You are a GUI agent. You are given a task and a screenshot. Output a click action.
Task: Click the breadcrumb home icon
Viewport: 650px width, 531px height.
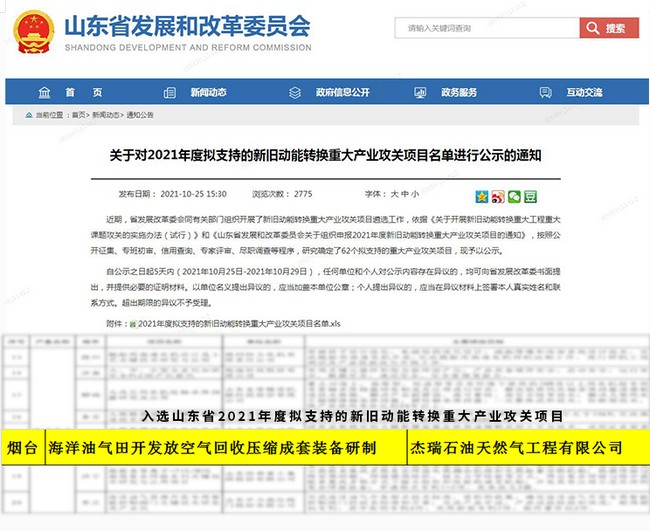(x=29, y=115)
